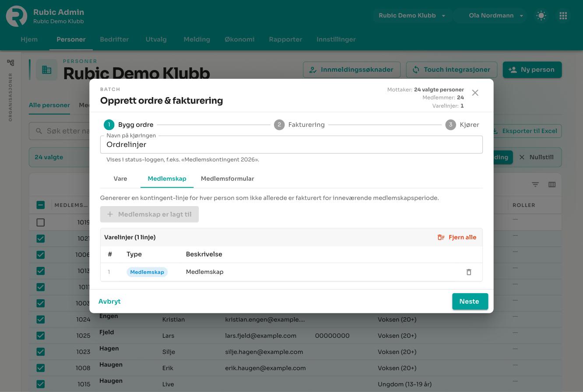Click the Navn på kjøringen input field
The image size is (583, 392).
pyautogui.click(x=291, y=145)
